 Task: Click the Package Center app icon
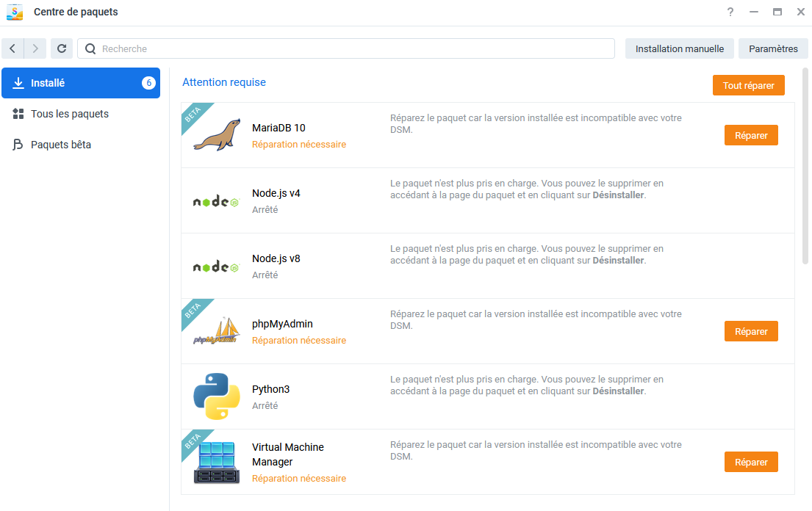point(15,12)
